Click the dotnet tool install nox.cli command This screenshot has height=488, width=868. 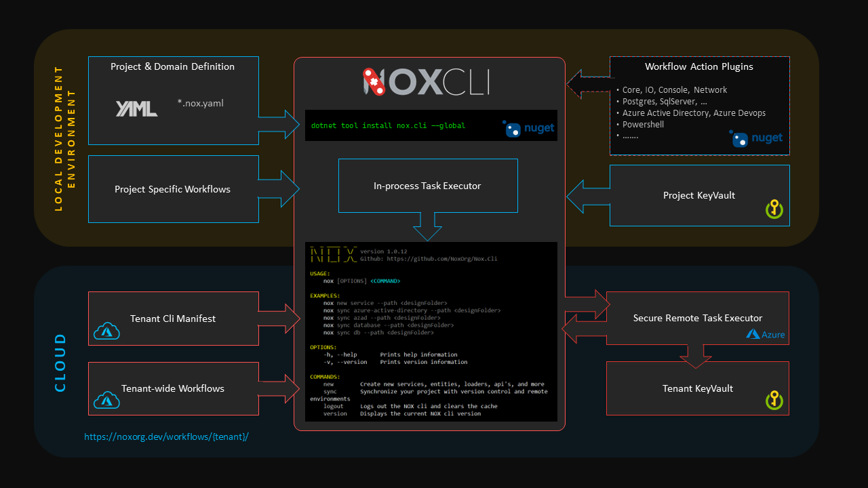(388, 126)
